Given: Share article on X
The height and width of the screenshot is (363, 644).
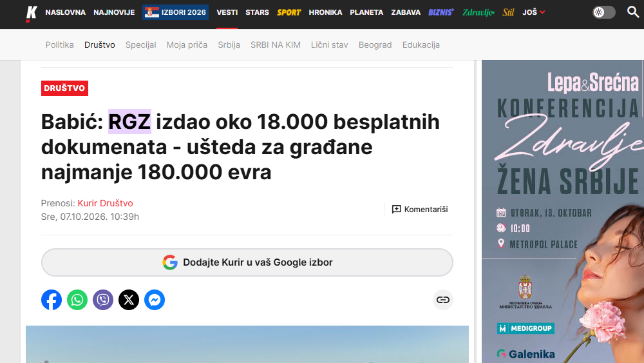Looking at the screenshot, I should pos(129,300).
